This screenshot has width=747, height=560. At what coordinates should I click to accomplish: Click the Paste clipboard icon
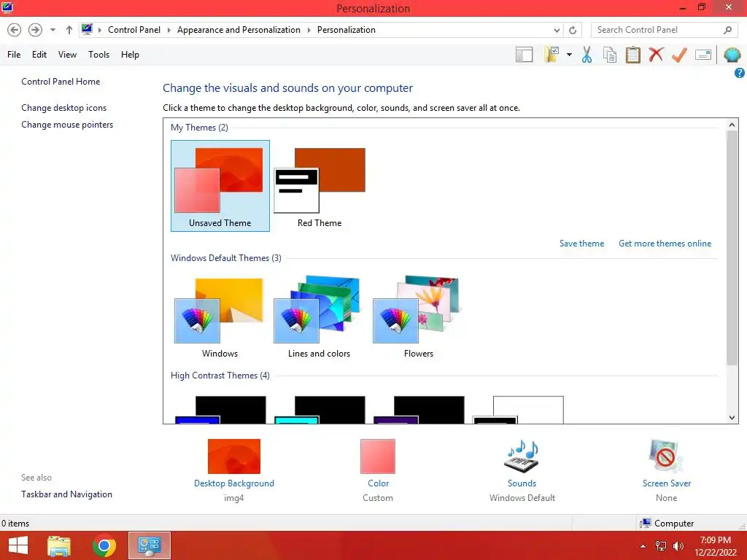tap(632, 55)
